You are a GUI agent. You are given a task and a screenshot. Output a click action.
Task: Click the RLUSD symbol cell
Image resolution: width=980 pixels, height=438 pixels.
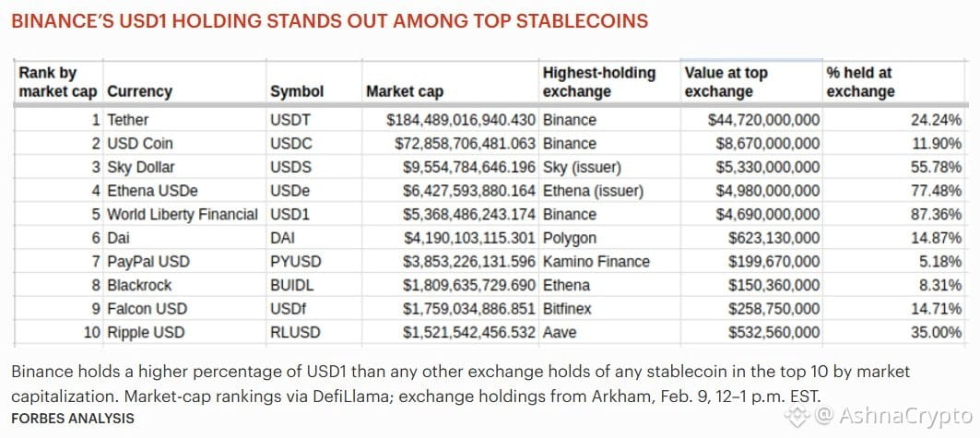pyautogui.click(x=295, y=332)
